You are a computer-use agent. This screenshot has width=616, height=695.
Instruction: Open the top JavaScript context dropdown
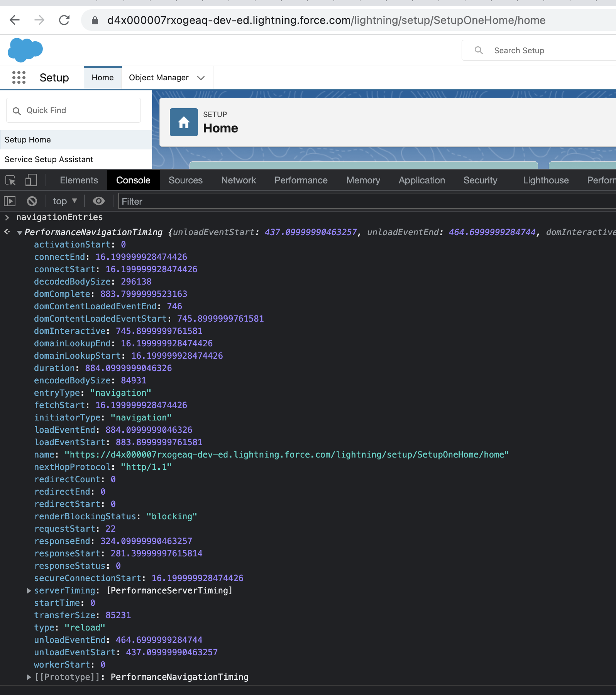[x=65, y=201]
